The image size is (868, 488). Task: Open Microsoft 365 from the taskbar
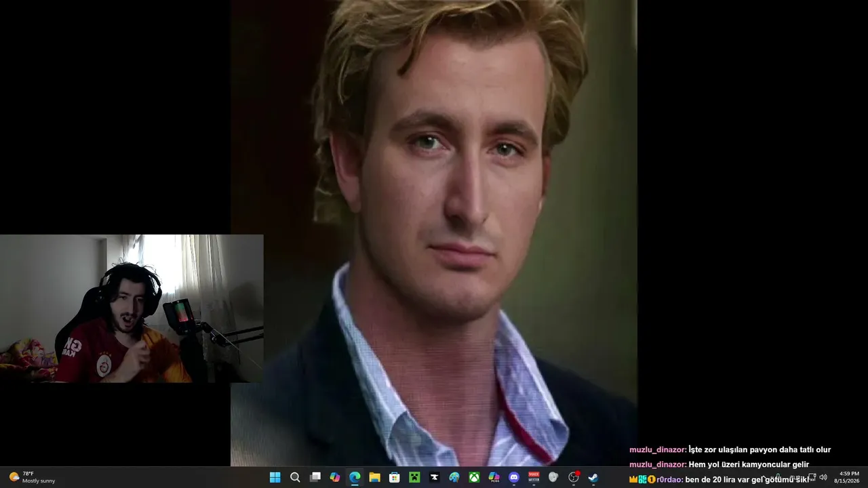(x=494, y=477)
